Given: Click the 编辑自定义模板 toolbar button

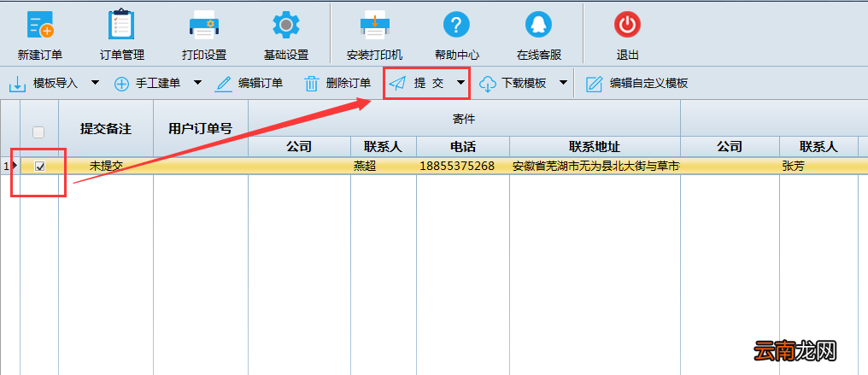Looking at the screenshot, I should pyautogui.click(x=637, y=84).
